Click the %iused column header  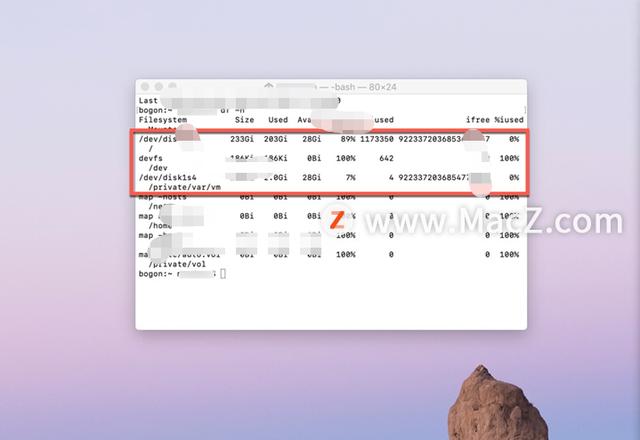(509, 120)
